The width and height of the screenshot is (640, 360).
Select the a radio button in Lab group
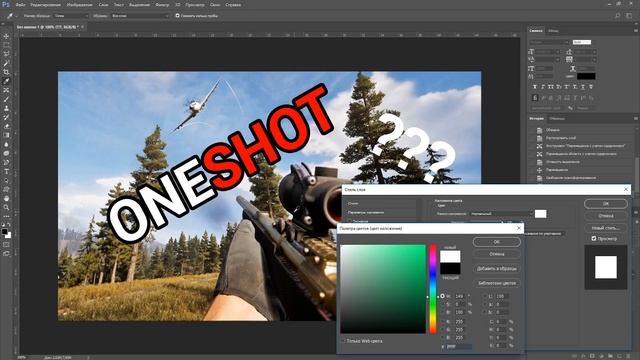tap(485, 304)
